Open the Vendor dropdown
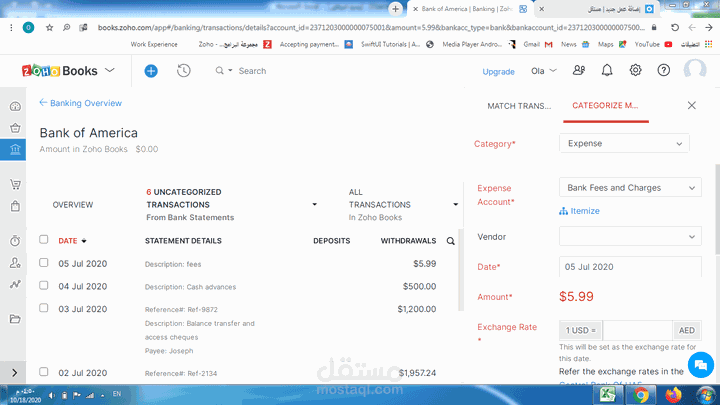720x405 pixels. tap(630, 236)
